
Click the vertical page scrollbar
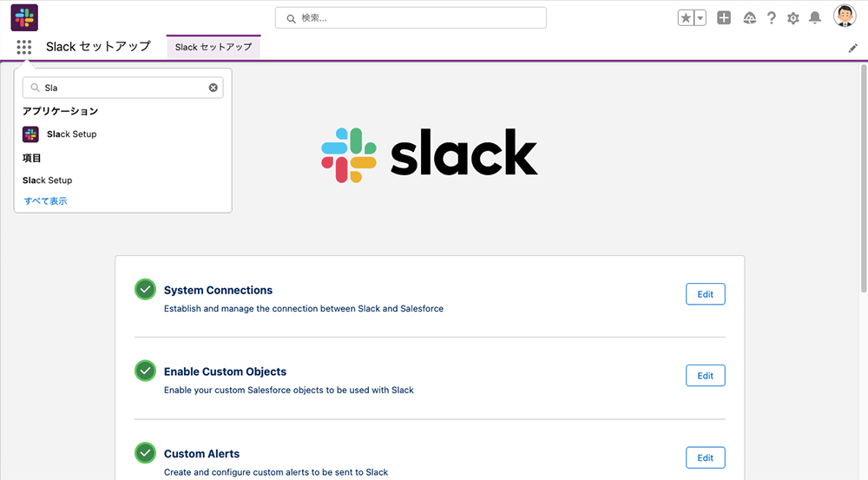(864, 178)
